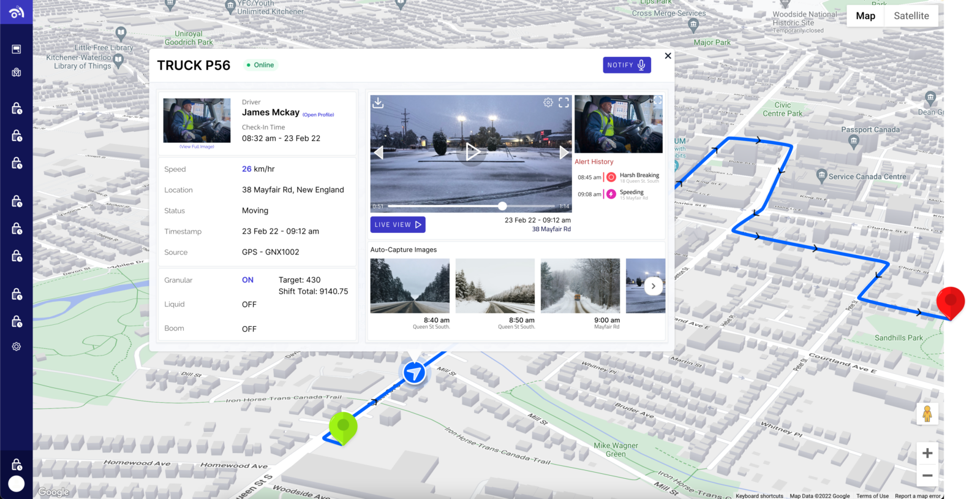Download the dashcam video clip
The height and width of the screenshot is (499, 980).
tap(378, 103)
